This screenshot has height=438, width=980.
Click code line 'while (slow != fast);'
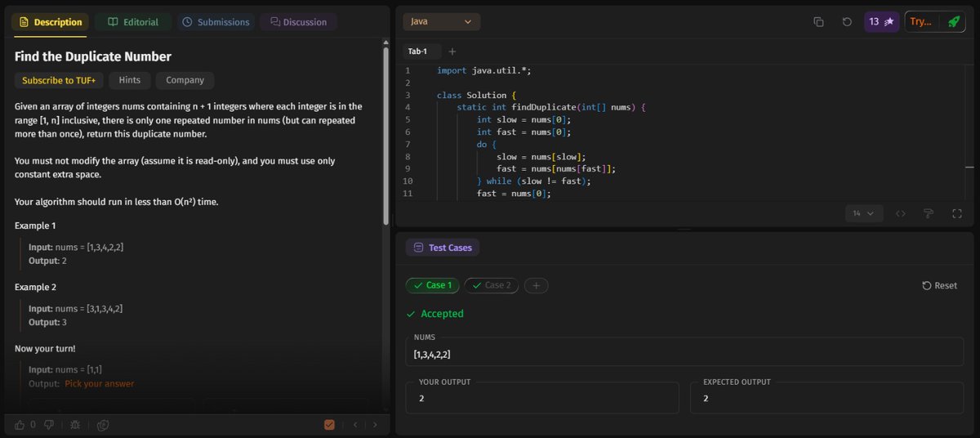point(533,181)
